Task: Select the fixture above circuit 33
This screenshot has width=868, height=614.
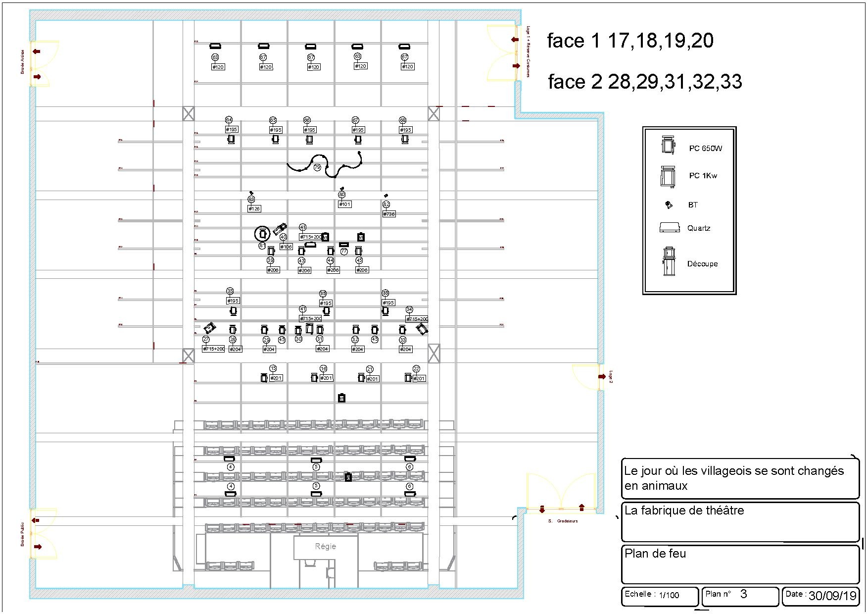Action: 402,329
